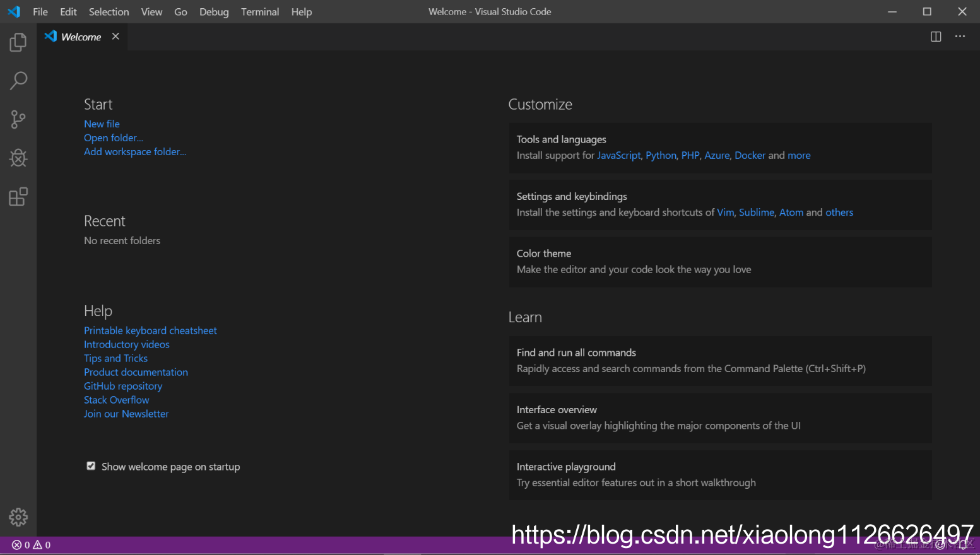The width and height of the screenshot is (980, 555).
Task: Open the Search view icon
Action: tap(18, 81)
